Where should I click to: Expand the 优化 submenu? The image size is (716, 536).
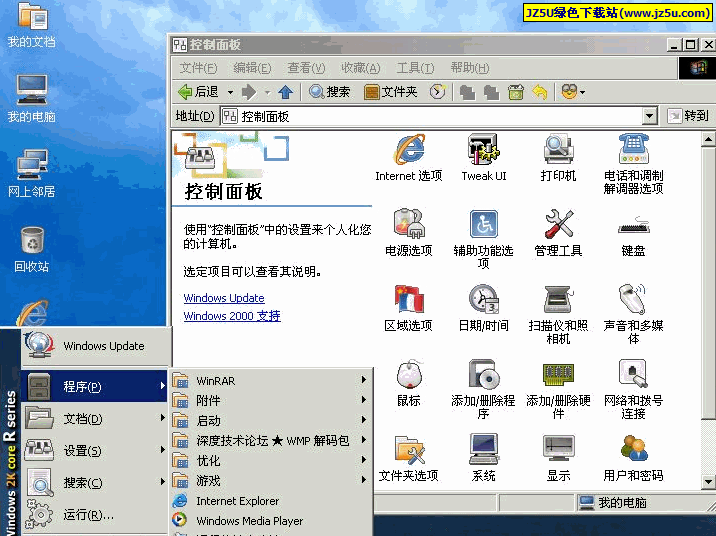[x=271, y=460]
